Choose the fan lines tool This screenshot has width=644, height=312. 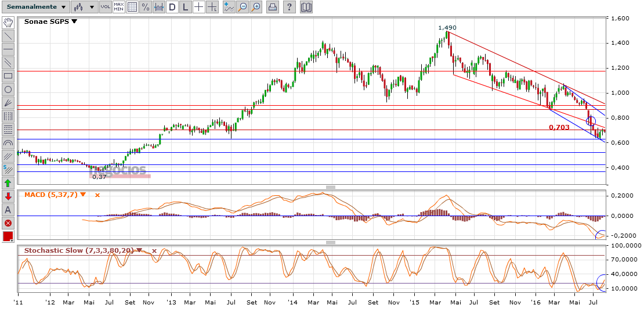8,102
